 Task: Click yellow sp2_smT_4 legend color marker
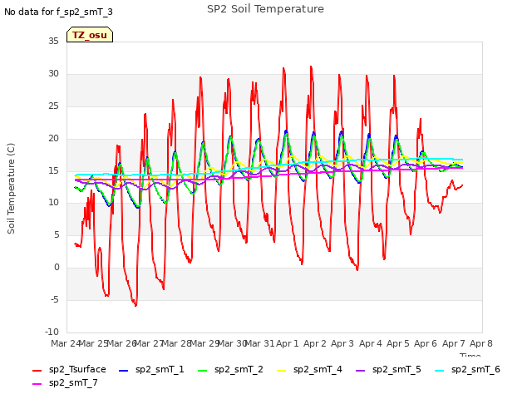coord(282,371)
